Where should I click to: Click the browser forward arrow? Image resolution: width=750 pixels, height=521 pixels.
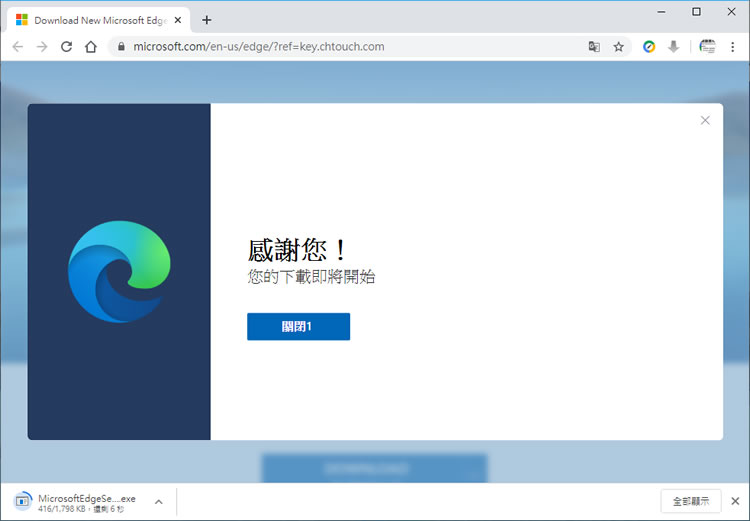pyautogui.click(x=42, y=46)
